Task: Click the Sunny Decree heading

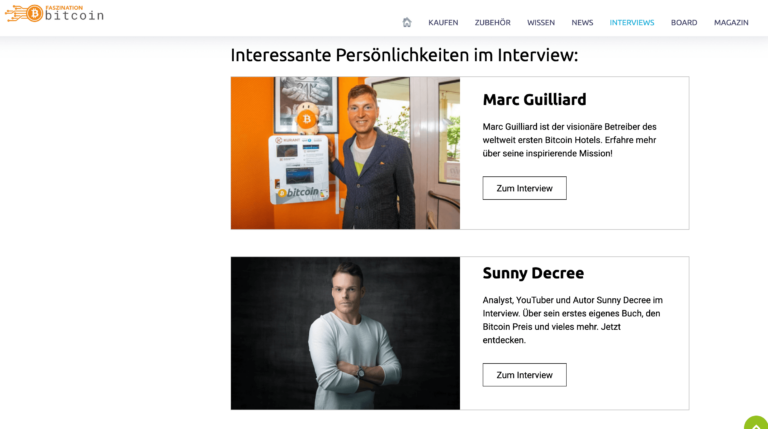Action: [x=533, y=273]
